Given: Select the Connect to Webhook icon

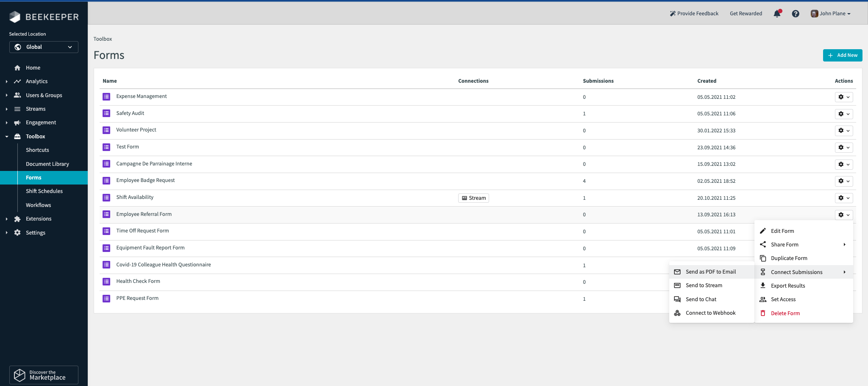Looking at the screenshot, I should (678, 313).
